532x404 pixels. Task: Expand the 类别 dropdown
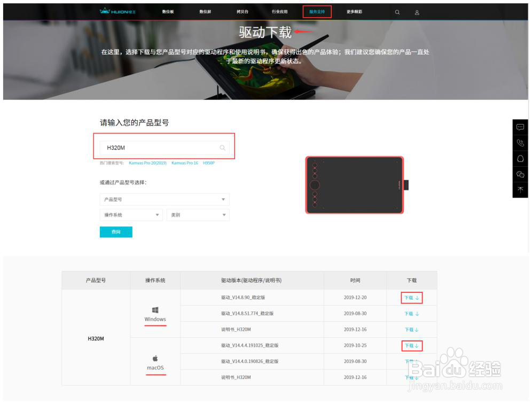[x=198, y=215]
